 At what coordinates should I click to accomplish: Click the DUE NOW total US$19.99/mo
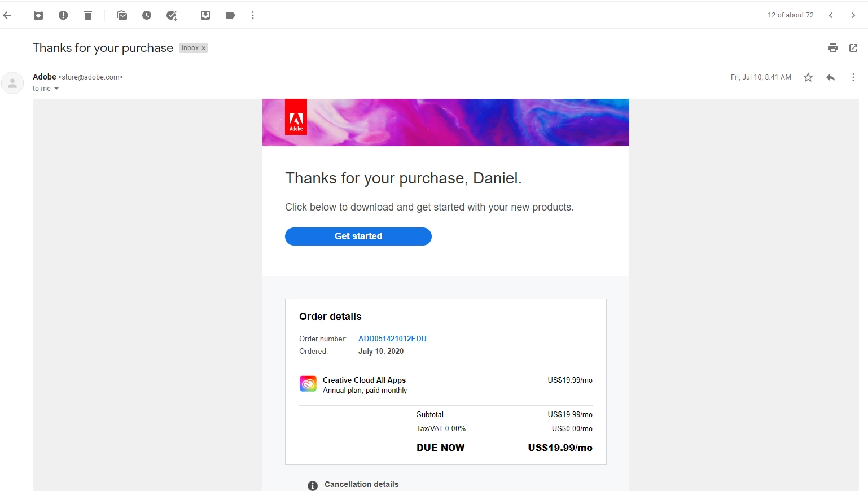point(560,448)
